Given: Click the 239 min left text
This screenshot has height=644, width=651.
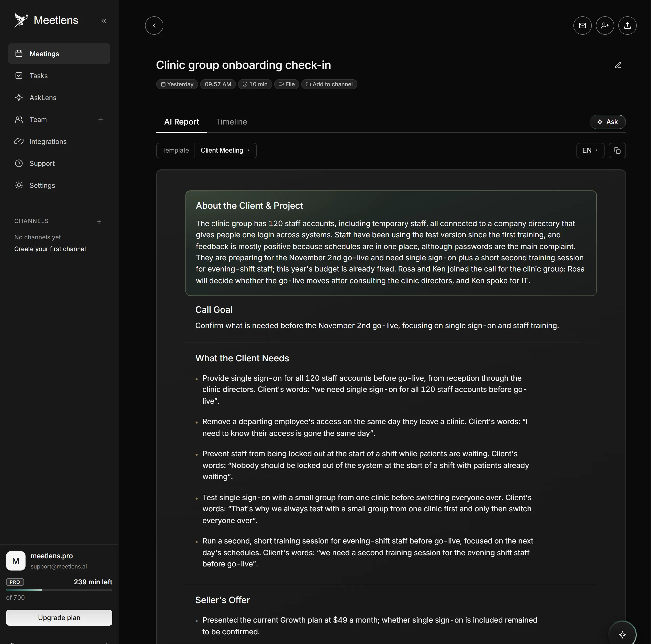Looking at the screenshot, I should 93,582.
